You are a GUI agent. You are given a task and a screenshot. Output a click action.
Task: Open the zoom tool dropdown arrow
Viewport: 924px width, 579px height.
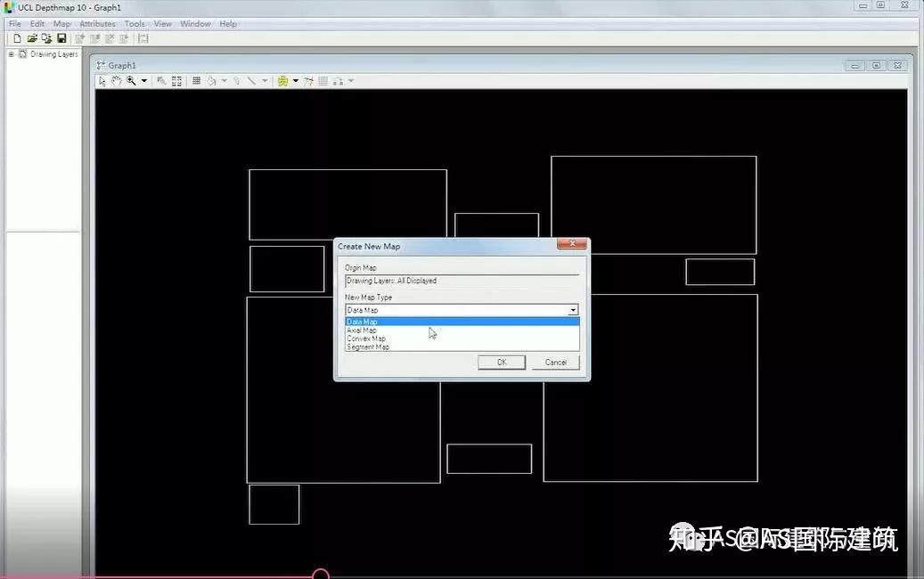[x=143, y=81]
